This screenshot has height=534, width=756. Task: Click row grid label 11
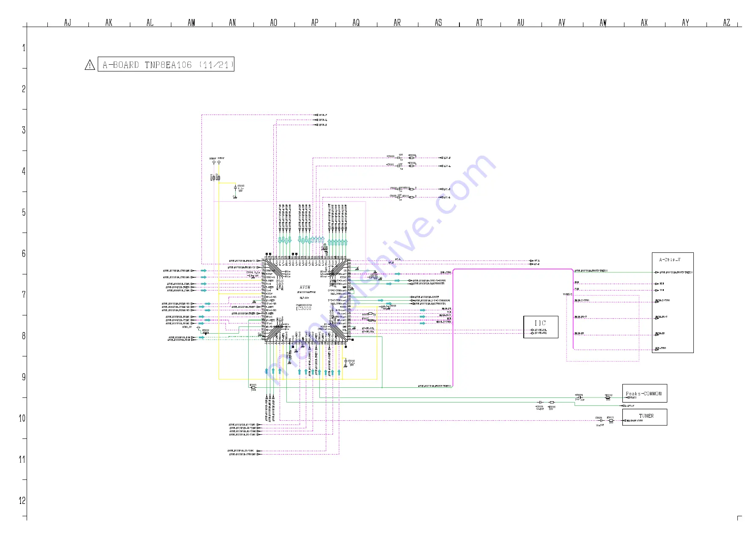click(22, 459)
